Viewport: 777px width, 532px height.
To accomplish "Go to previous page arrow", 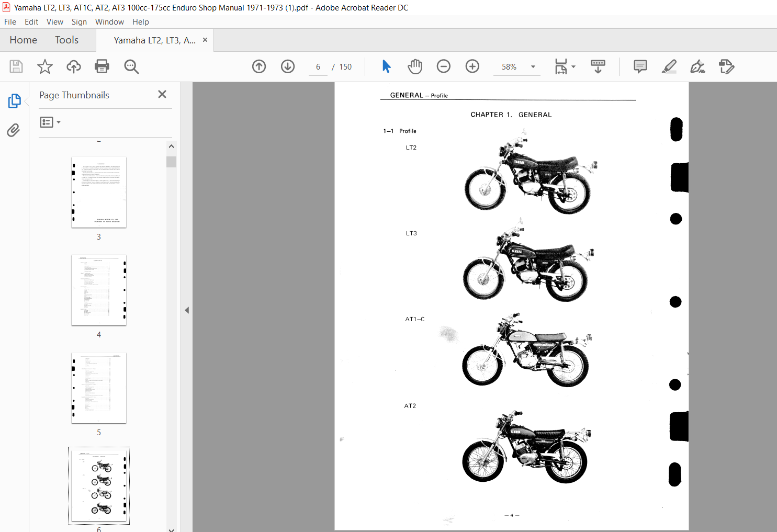I will pyautogui.click(x=259, y=66).
